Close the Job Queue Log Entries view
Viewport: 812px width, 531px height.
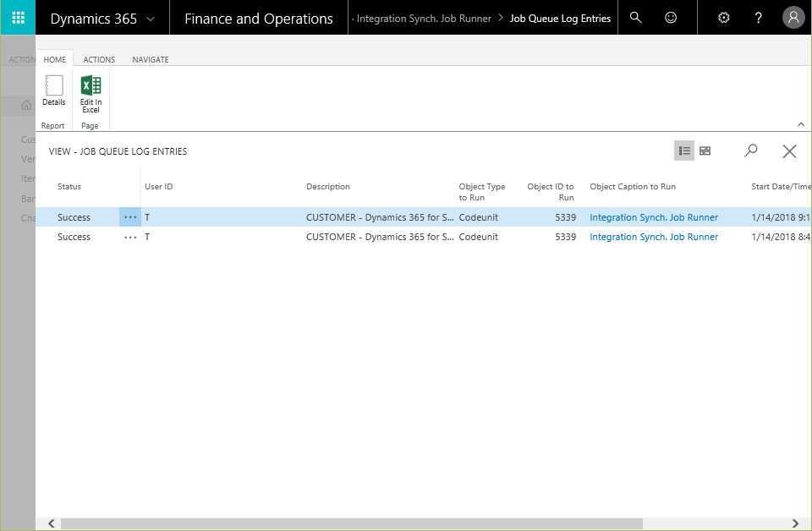point(789,151)
